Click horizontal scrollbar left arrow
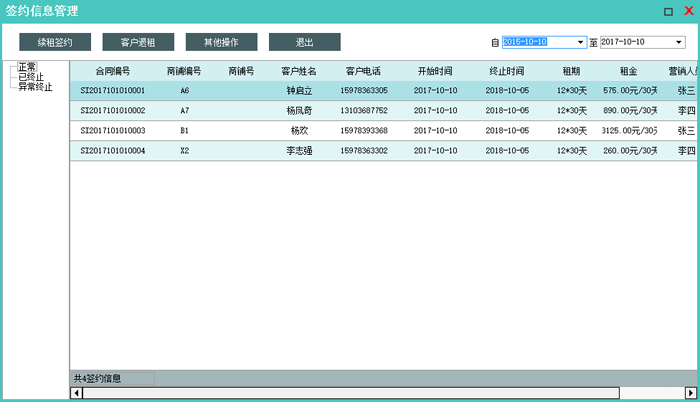This screenshot has width=700, height=402. pos(76,393)
